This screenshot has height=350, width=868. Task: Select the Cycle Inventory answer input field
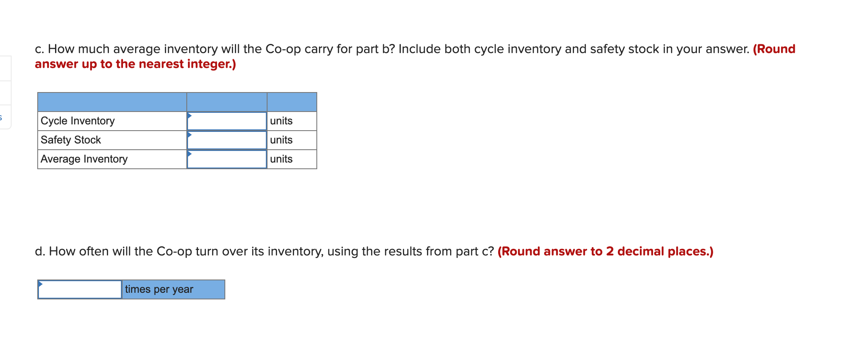pos(227,121)
